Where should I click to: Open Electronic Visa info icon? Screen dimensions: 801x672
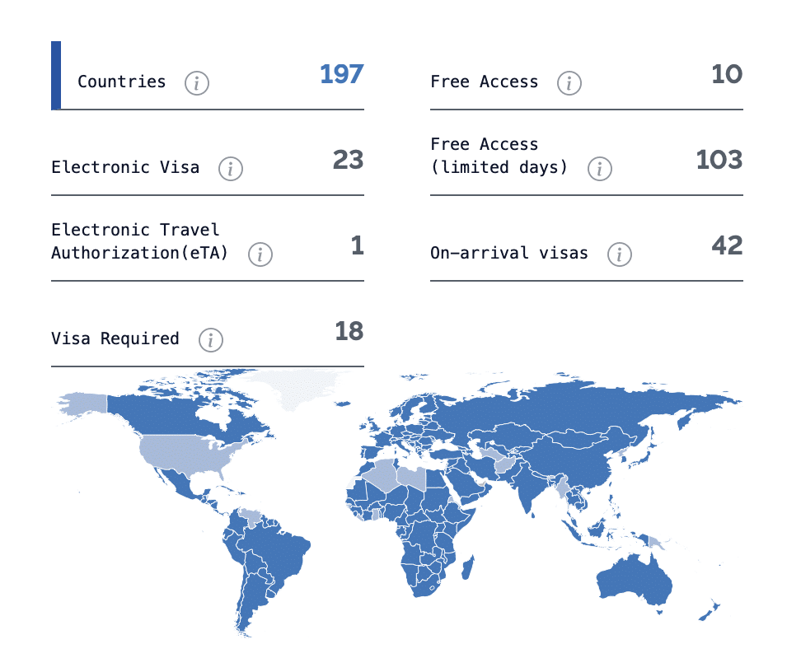click(231, 169)
